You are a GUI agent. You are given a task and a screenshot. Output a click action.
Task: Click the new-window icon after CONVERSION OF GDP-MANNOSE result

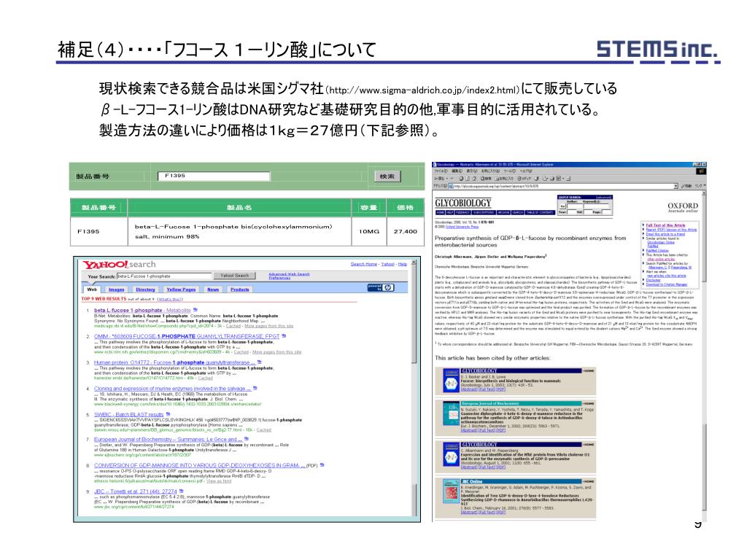pyautogui.click(x=322, y=464)
